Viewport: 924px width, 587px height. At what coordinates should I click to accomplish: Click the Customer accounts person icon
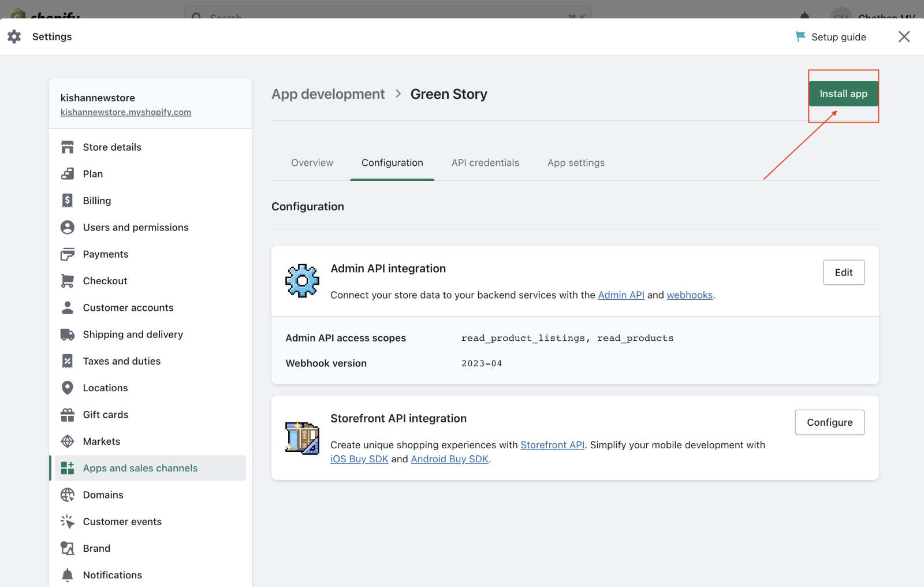68,307
